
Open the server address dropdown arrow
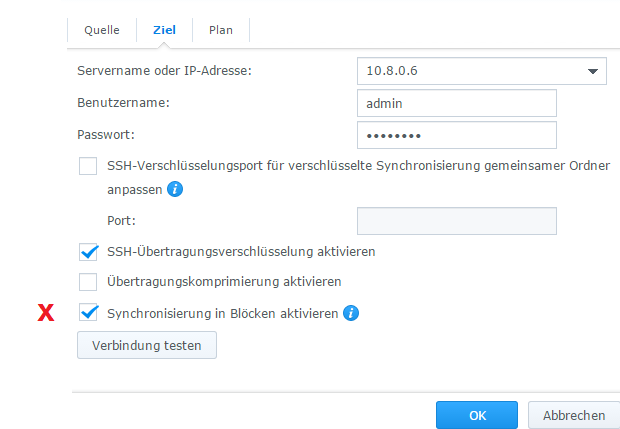(592, 72)
